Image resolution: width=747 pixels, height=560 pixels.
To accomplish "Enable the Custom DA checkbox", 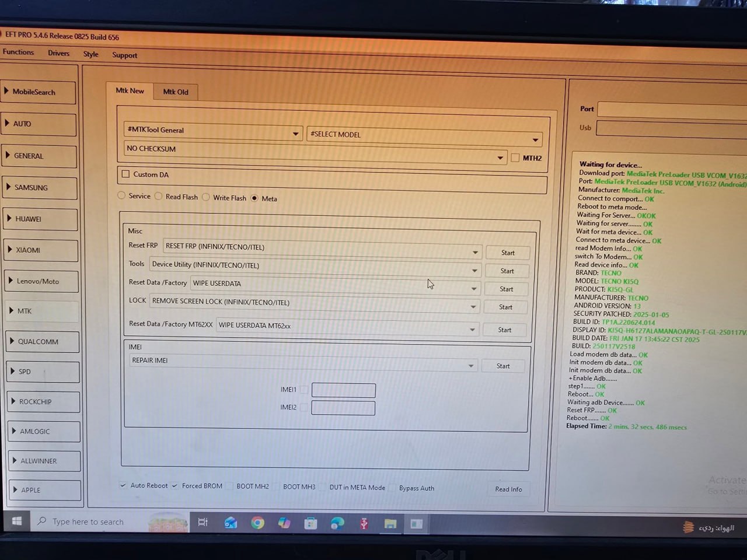I will point(125,174).
